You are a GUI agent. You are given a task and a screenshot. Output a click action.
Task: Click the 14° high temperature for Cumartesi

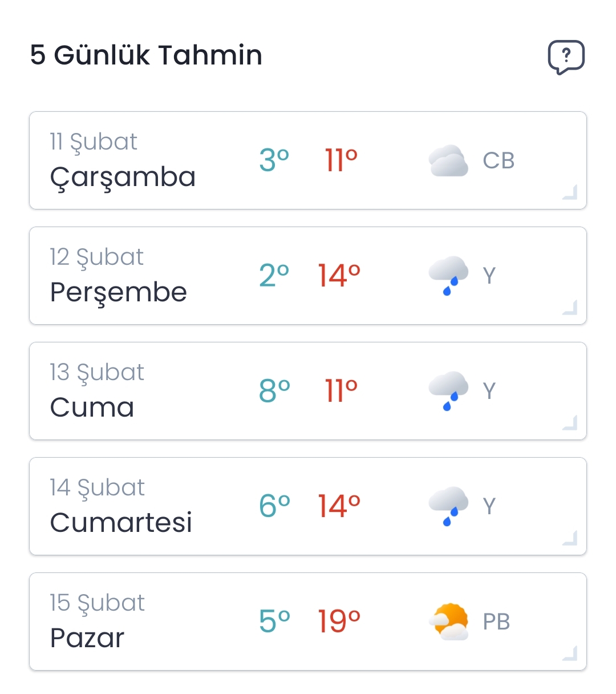pos(339,506)
